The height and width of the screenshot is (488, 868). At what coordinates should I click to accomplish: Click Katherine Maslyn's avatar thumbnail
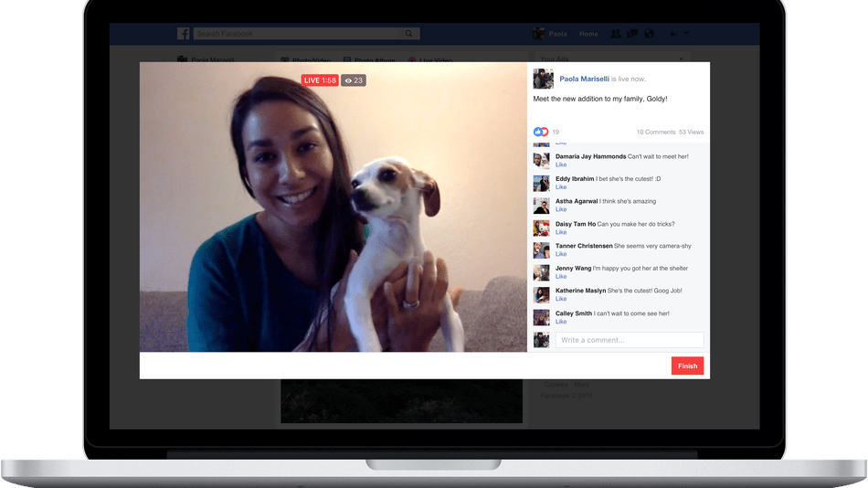(541, 294)
